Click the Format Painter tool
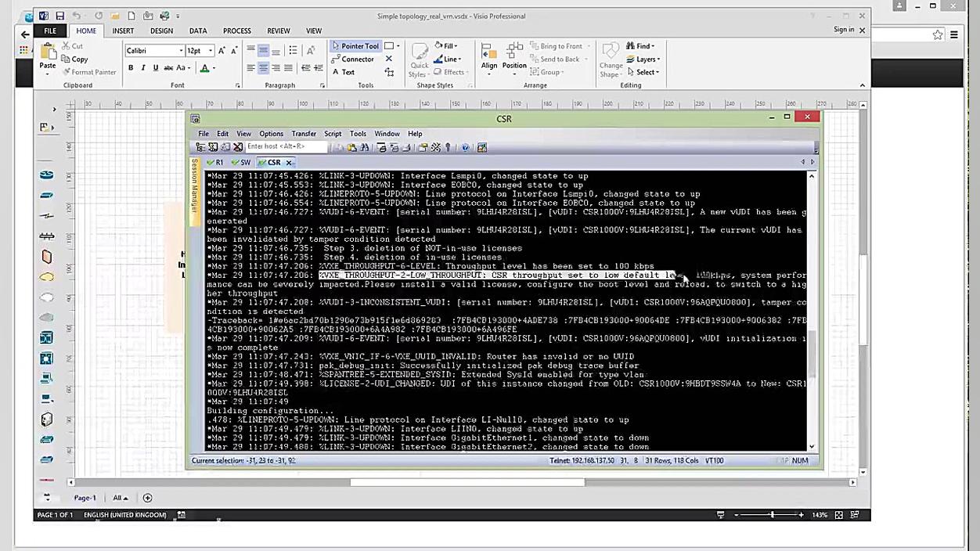 click(x=88, y=72)
